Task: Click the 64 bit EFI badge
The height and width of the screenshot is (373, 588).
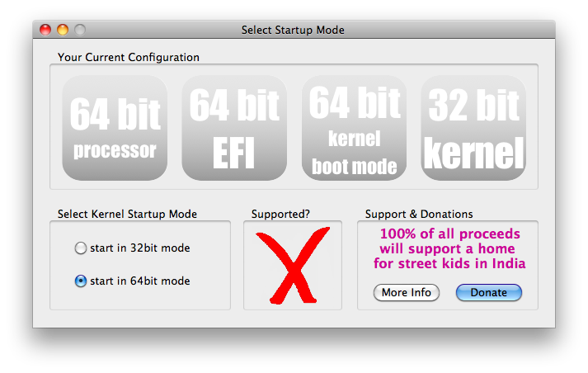Action: 234,128
